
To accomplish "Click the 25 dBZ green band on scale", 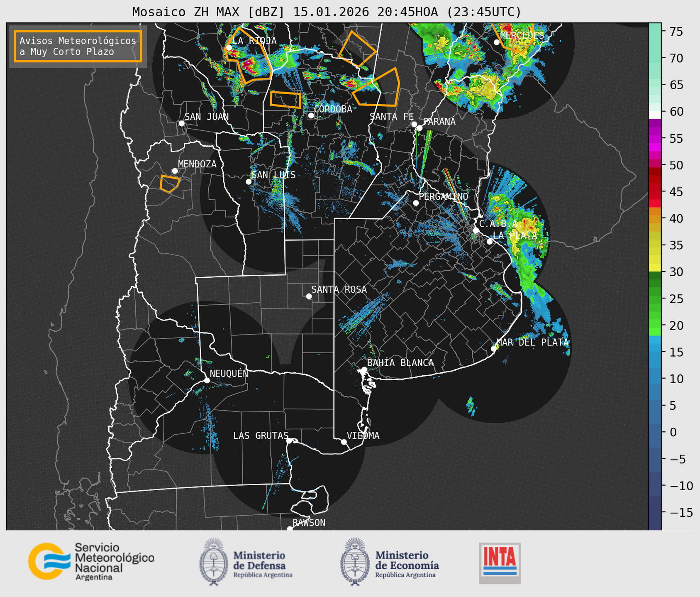I will coord(655,298).
